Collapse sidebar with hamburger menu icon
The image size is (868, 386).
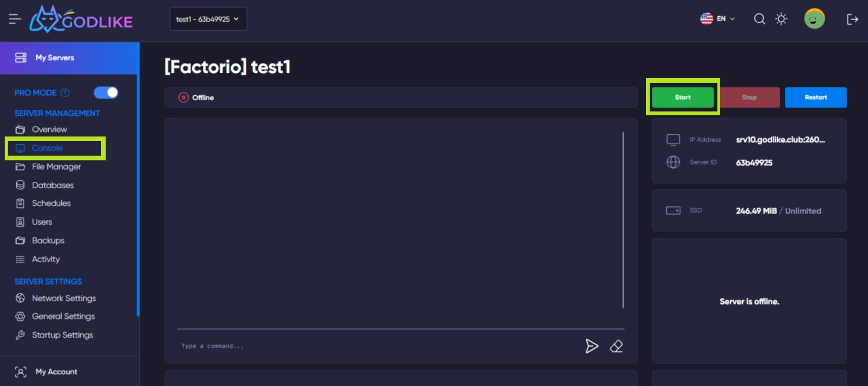[x=15, y=19]
